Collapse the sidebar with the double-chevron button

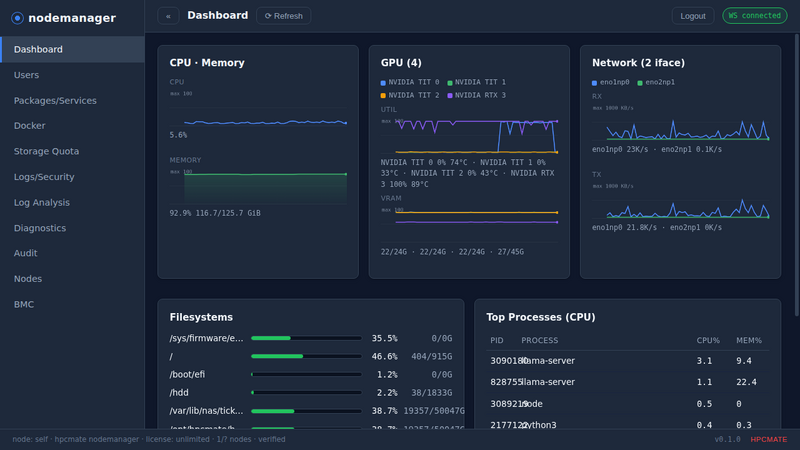168,16
